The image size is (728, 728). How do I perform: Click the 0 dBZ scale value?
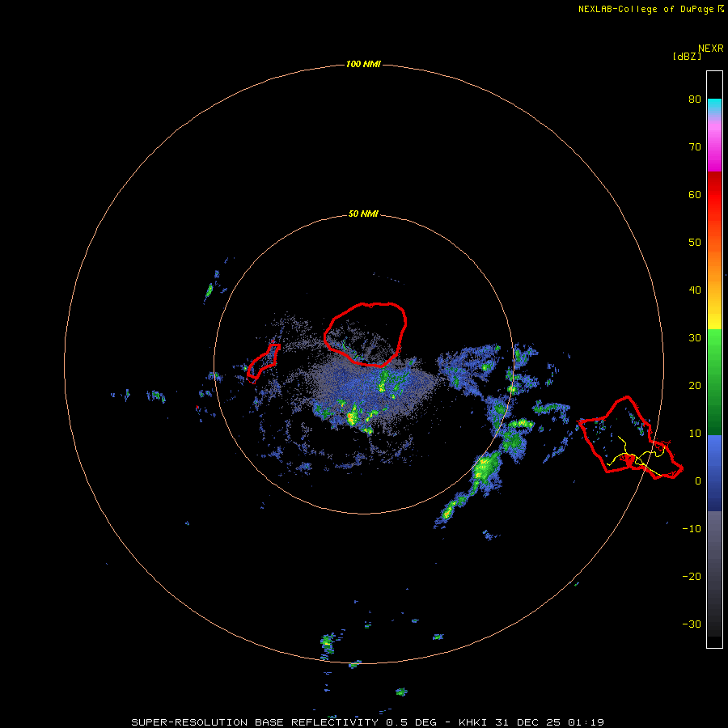click(x=698, y=481)
